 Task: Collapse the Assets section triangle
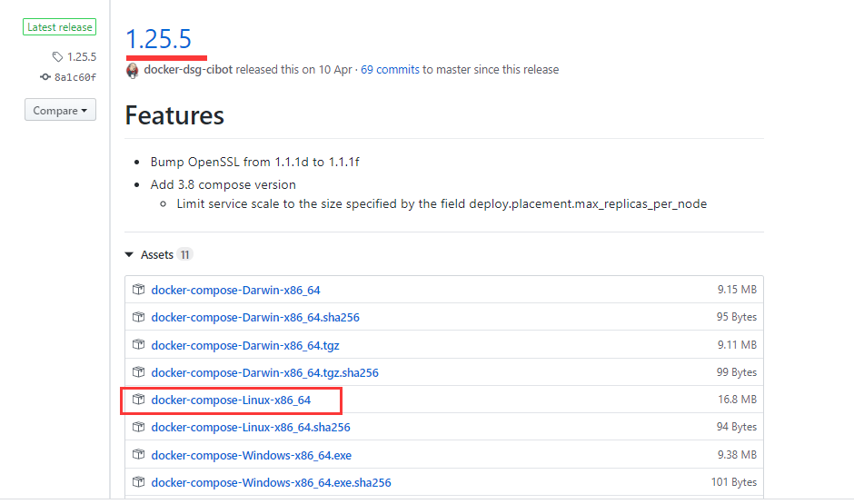[129, 254]
